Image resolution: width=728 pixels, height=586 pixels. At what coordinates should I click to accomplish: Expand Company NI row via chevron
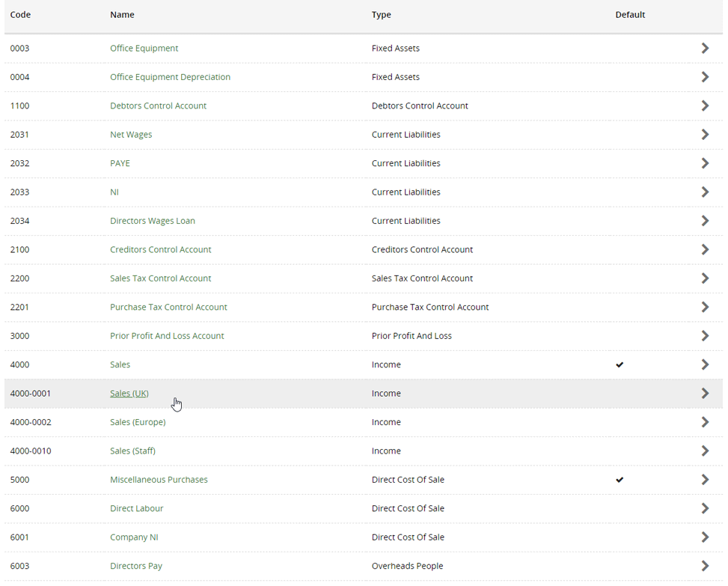(x=705, y=537)
